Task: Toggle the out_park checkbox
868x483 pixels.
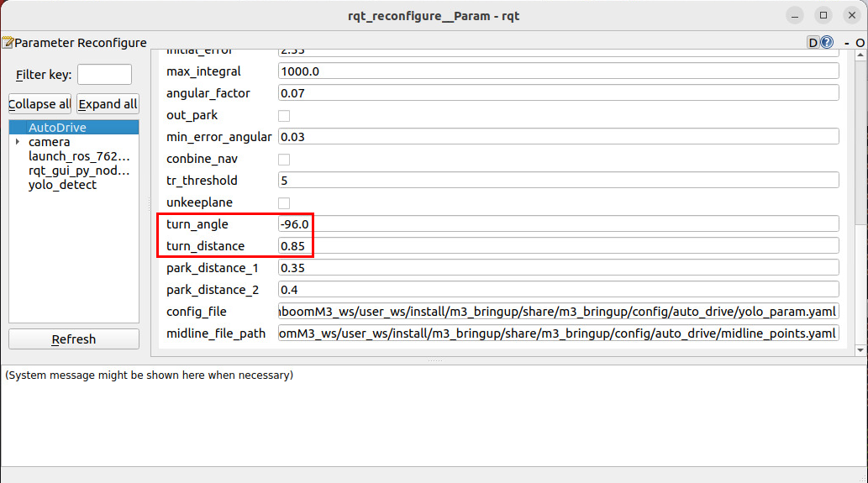Action: tap(284, 116)
